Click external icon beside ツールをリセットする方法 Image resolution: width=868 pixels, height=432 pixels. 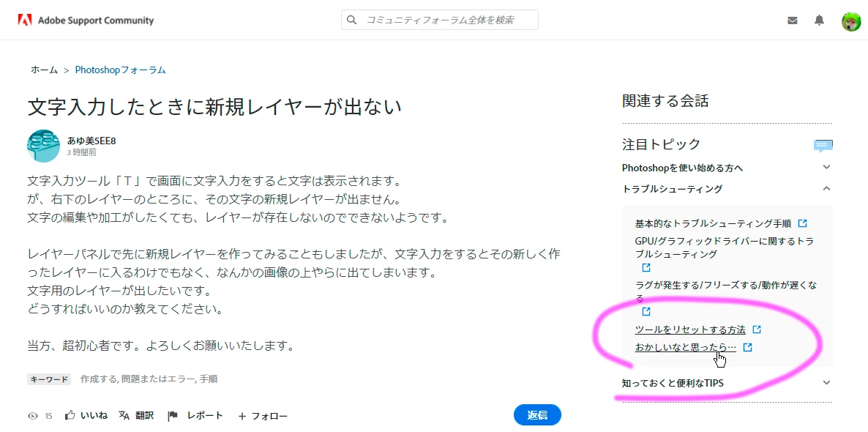pyautogui.click(x=757, y=329)
